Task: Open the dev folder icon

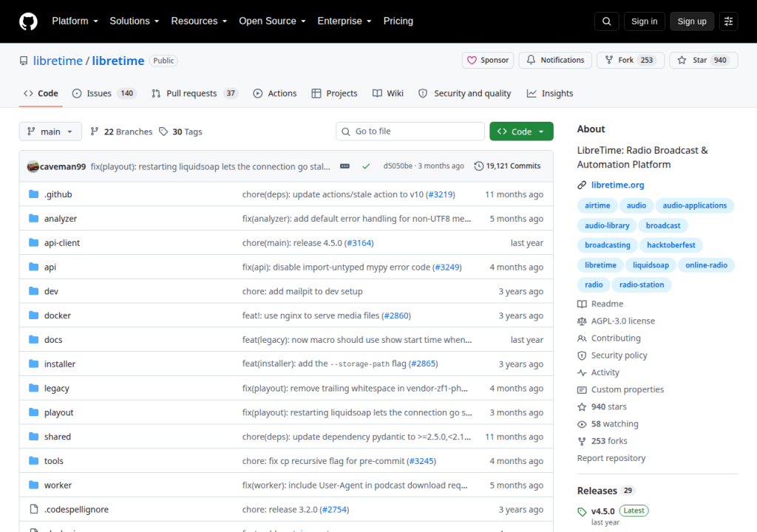Action: pyautogui.click(x=33, y=290)
